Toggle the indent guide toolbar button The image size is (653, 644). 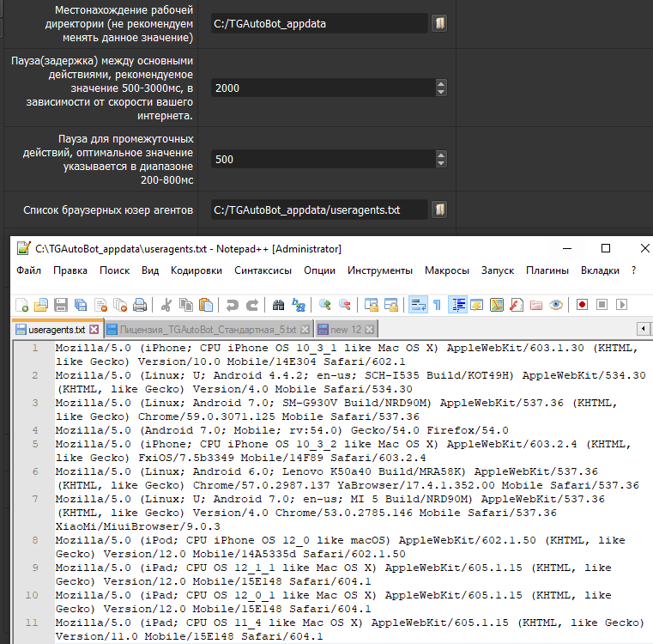(x=457, y=304)
